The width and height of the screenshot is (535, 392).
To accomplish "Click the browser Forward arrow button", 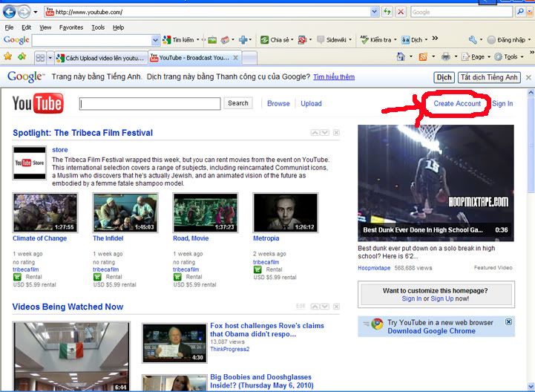I will [x=24, y=12].
